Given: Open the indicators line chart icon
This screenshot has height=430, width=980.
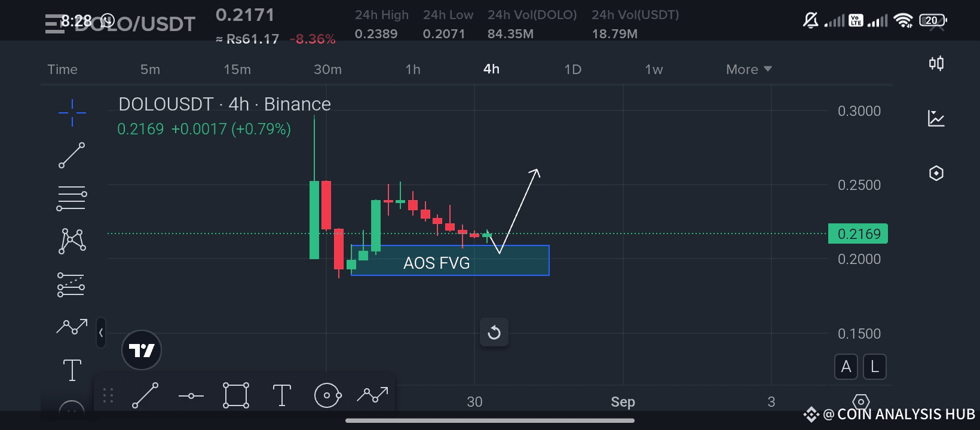Looking at the screenshot, I should (936, 118).
